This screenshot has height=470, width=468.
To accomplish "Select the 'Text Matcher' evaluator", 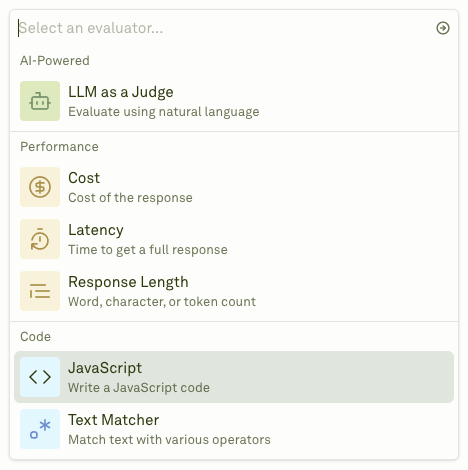I will coord(234,429).
